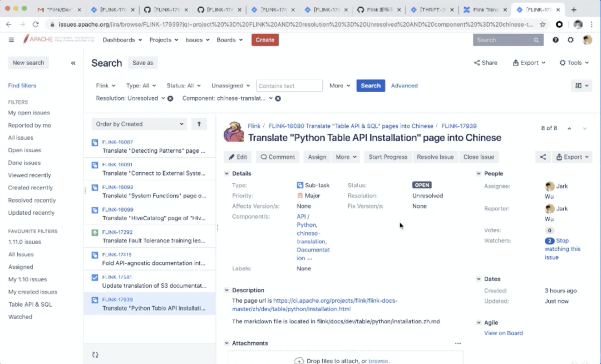Collapse the Agile section

pos(479,323)
